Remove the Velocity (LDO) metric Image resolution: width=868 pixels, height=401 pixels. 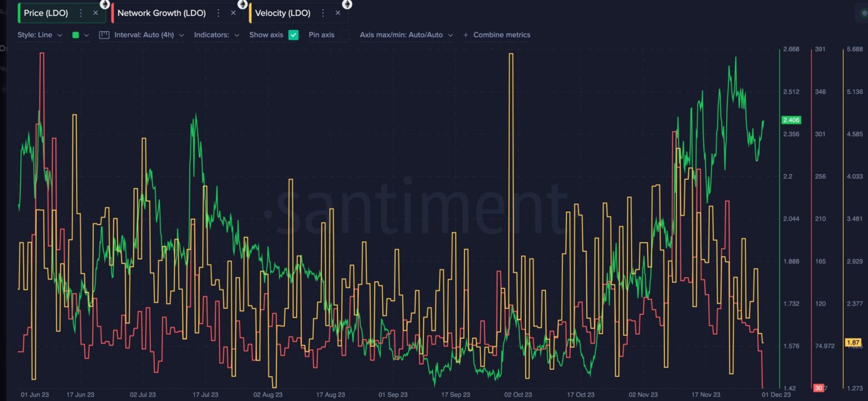pyautogui.click(x=338, y=13)
